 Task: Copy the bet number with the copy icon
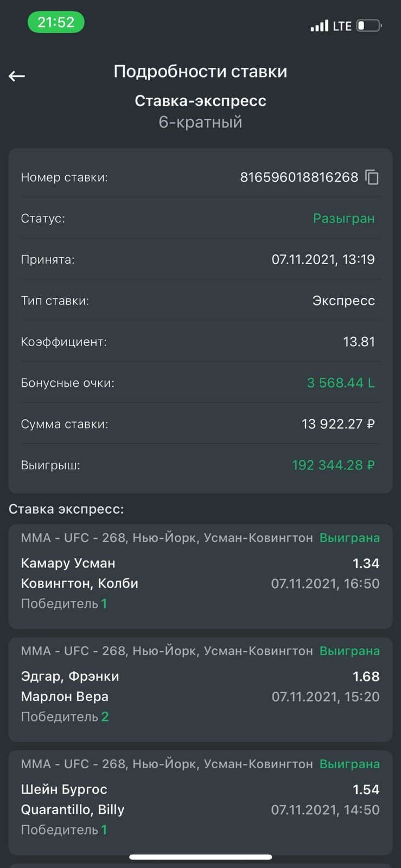(372, 177)
